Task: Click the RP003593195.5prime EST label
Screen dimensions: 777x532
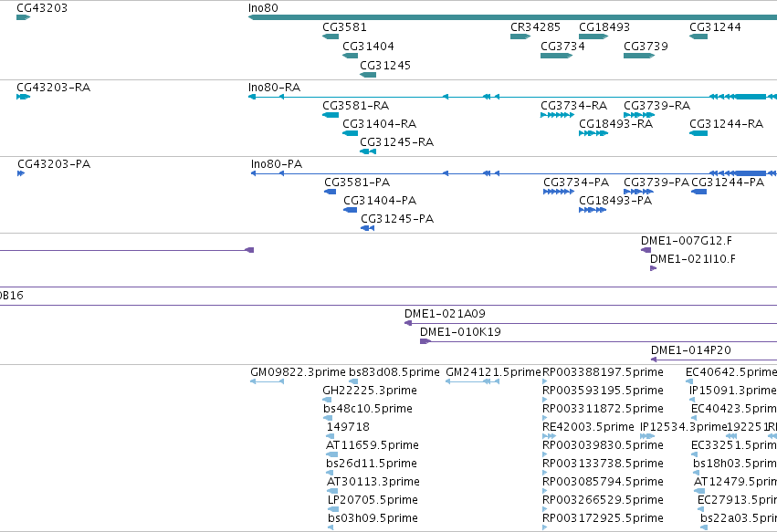Action: (x=604, y=391)
